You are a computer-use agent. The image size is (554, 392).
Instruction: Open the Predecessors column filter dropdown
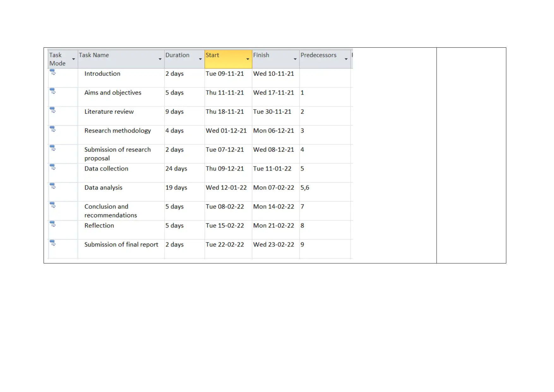tap(346, 59)
